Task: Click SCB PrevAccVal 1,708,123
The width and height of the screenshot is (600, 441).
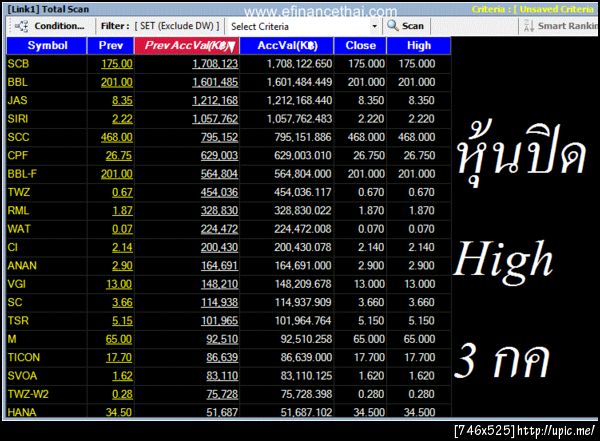Action: click(215, 64)
